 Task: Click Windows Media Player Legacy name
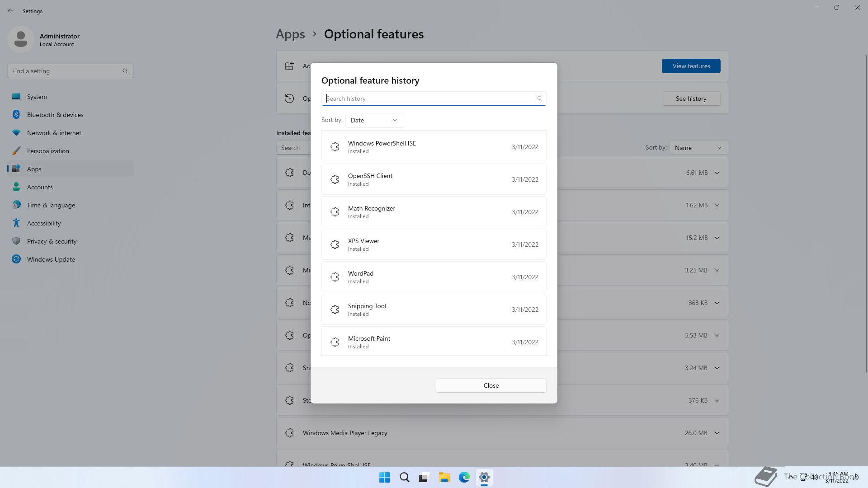[x=345, y=433]
